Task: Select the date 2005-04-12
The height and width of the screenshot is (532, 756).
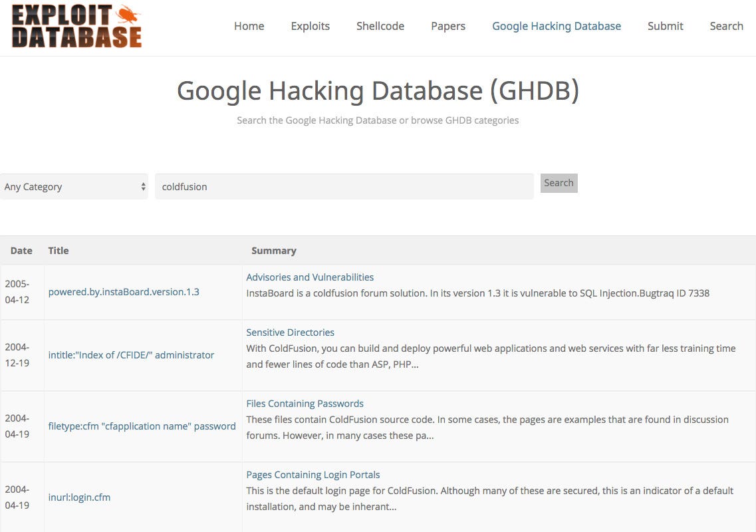Action: tap(17, 292)
